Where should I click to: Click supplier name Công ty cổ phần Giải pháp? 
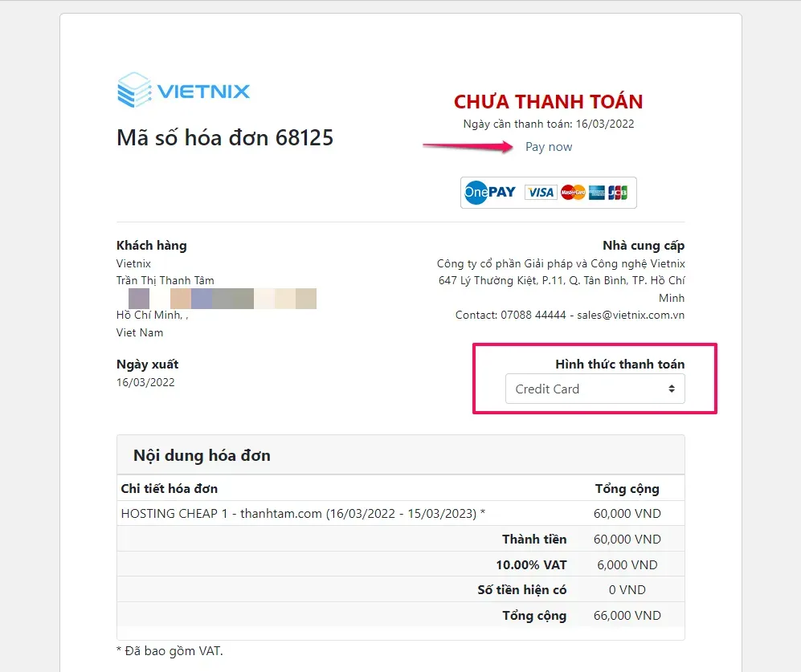pyautogui.click(x=561, y=263)
